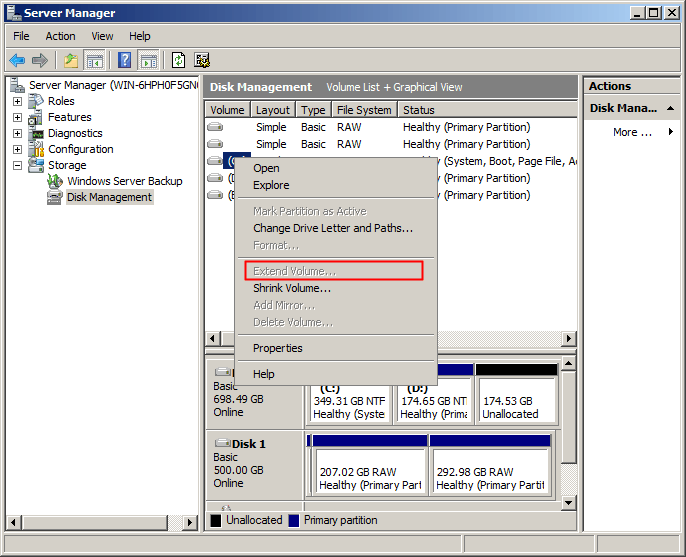Click the Disk 1 drive icon
Image resolution: width=686 pixels, height=557 pixels.
click(x=223, y=443)
